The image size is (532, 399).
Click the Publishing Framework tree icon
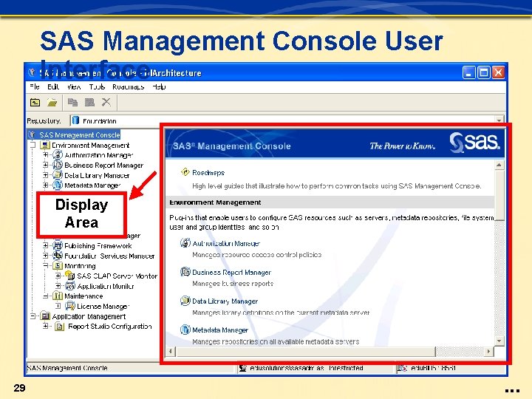point(58,245)
